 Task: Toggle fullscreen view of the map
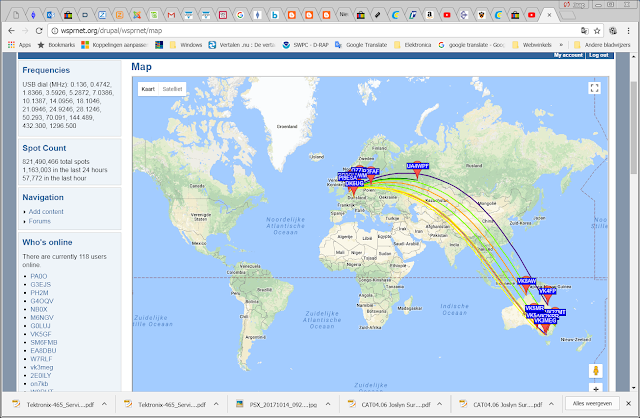pos(595,88)
